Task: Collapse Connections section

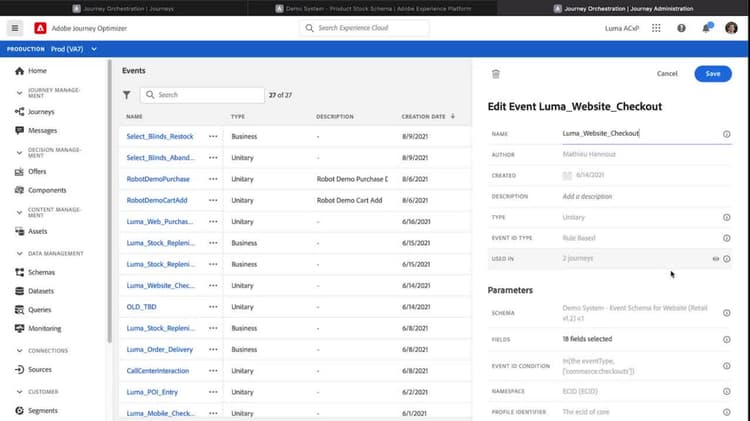Action: click(19, 351)
